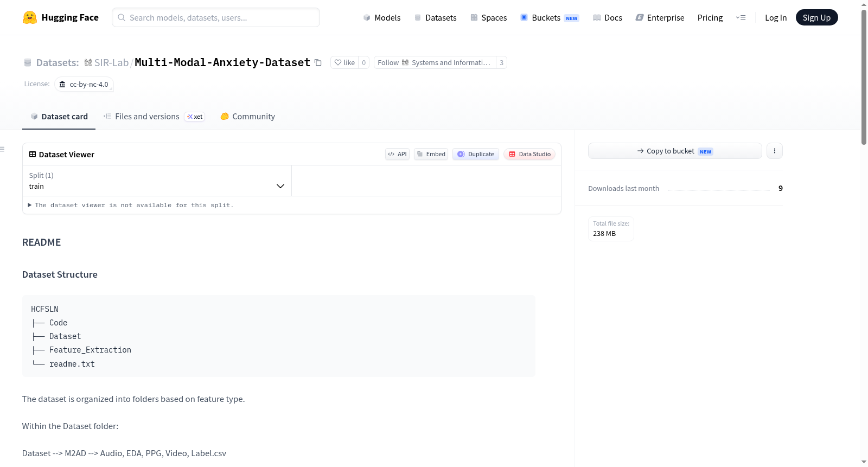
Task: View the 3 followers count
Action: coord(501,62)
